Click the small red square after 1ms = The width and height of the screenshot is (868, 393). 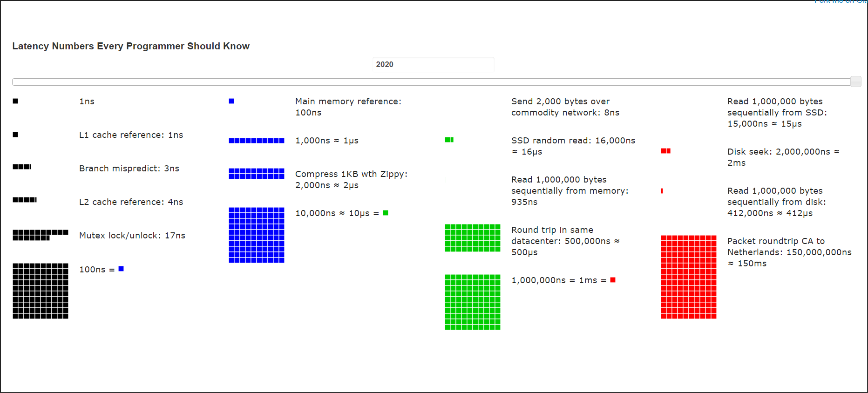pos(613,280)
